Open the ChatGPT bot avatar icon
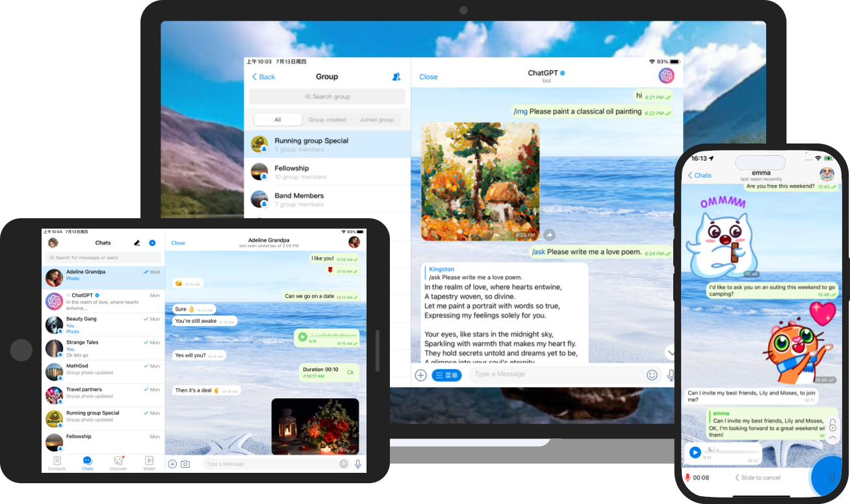 666,76
